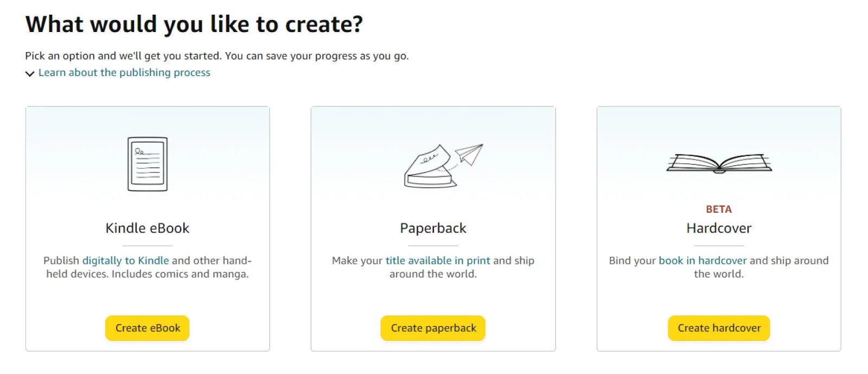The width and height of the screenshot is (868, 374).
Task: Click the paperback manuscript stack icon
Action: point(429,169)
